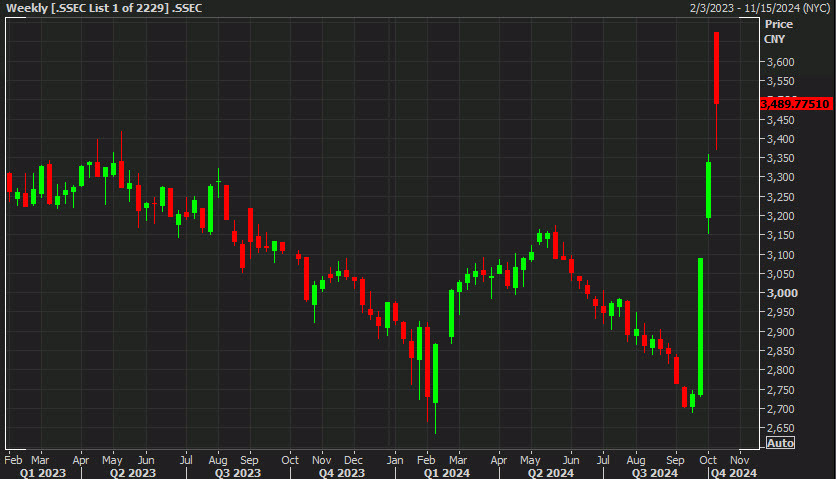
Task: Select the 3,250 price axis label
Action: click(781, 197)
